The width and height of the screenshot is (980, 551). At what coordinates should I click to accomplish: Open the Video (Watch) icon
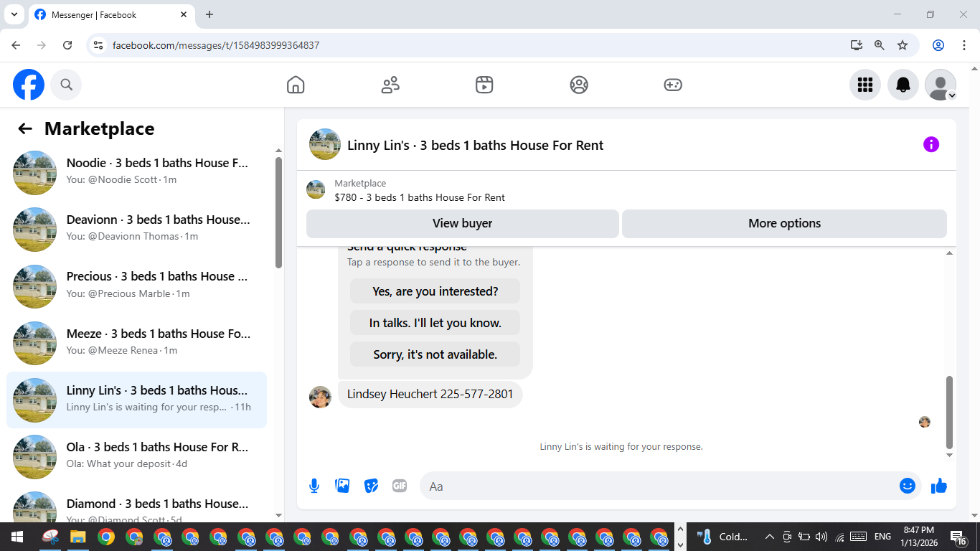tap(484, 85)
